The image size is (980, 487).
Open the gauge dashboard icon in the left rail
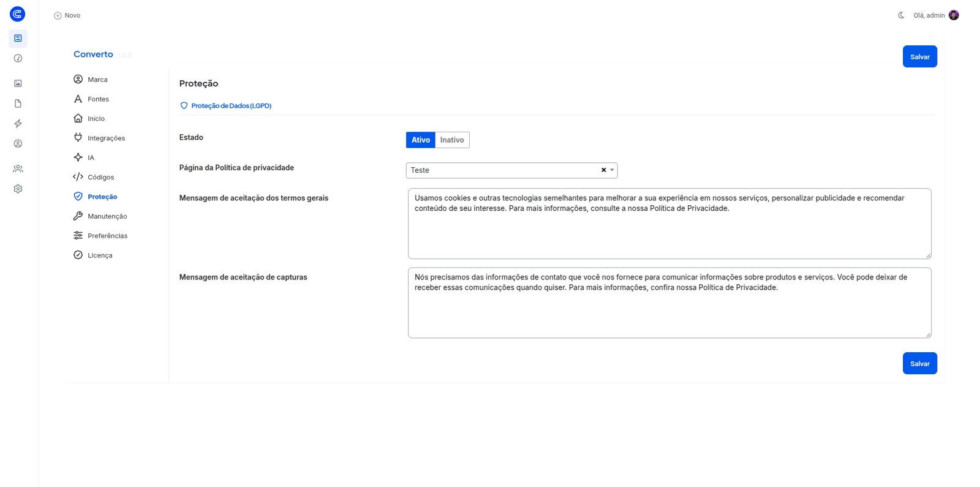pyautogui.click(x=18, y=59)
